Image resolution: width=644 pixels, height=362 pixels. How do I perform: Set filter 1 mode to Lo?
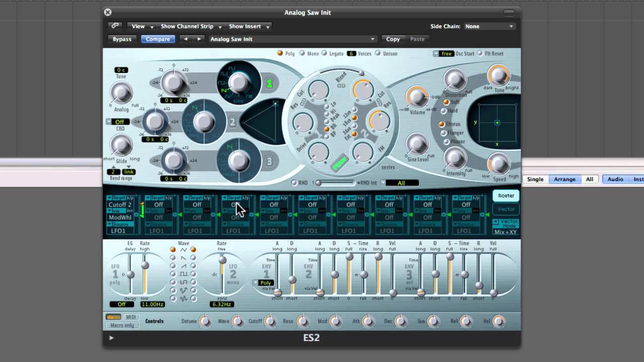coord(327,107)
